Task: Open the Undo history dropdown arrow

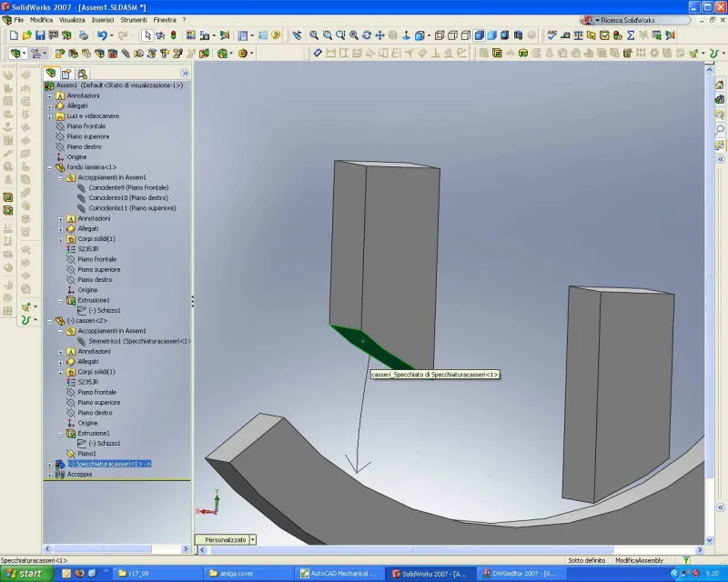Action: tap(111, 35)
